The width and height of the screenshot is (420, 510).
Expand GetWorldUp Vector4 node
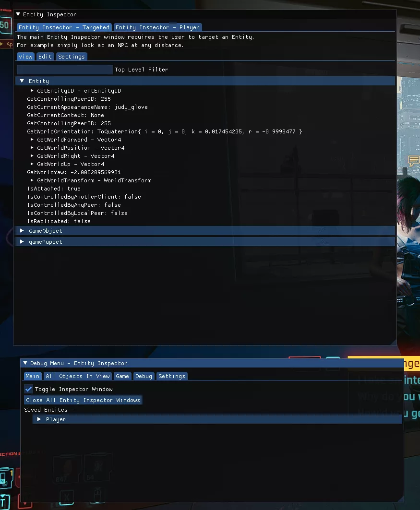click(32, 164)
